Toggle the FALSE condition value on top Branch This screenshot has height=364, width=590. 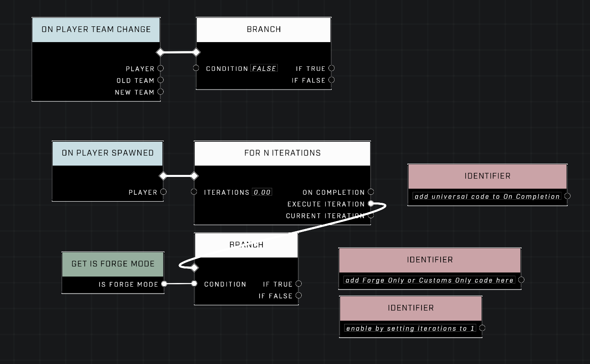(x=264, y=68)
